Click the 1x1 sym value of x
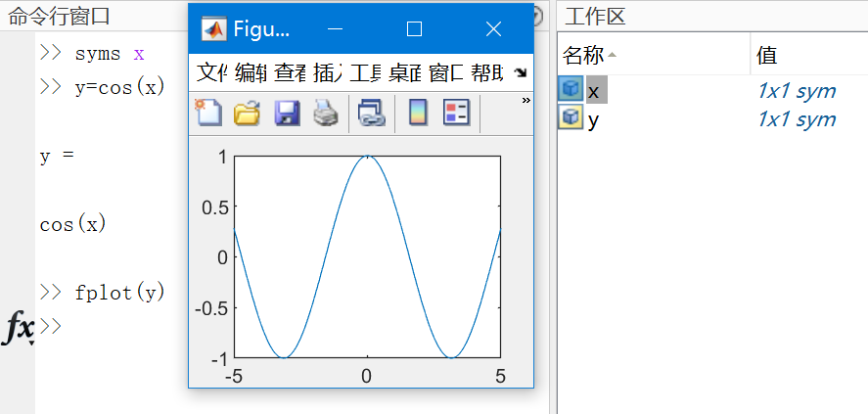 pos(796,91)
